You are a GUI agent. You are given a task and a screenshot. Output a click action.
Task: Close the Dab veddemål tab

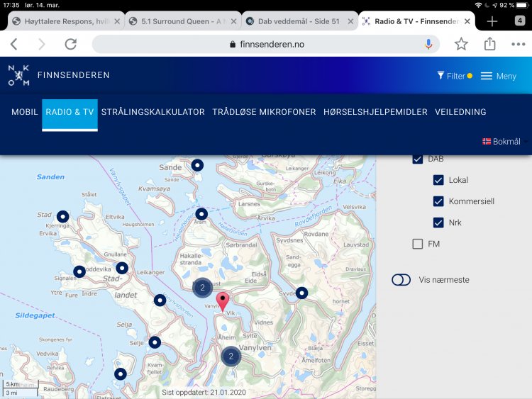[350, 21]
